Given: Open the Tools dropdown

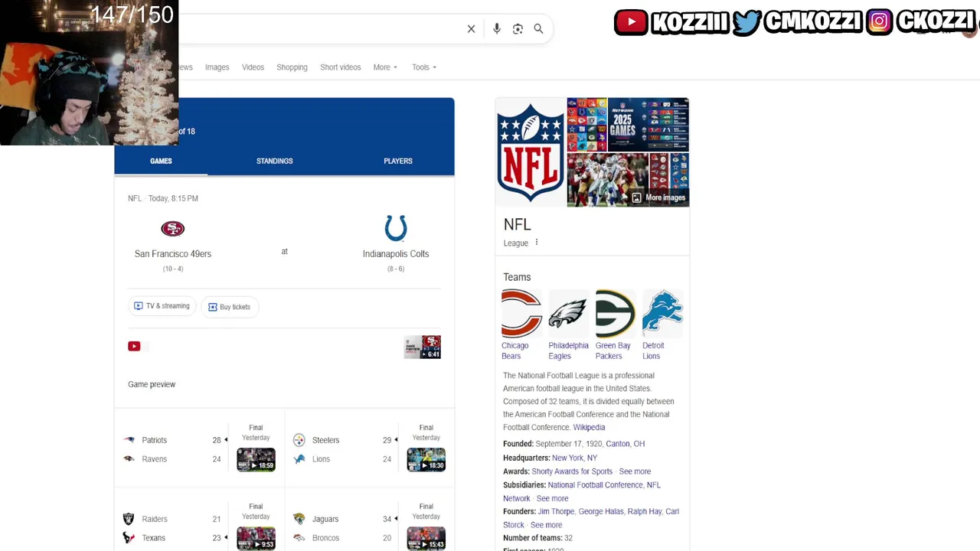Looking at the screenshot, I should pos(424,67).
